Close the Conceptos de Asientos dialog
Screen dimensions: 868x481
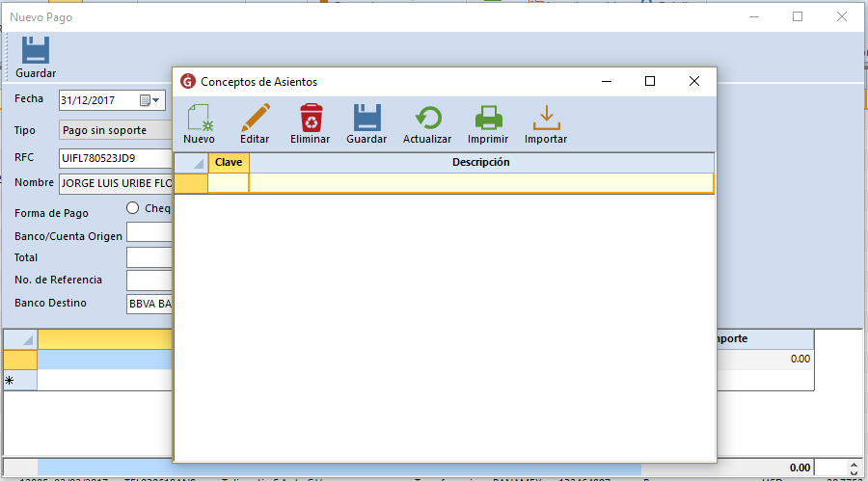click(x=693, y=82)
